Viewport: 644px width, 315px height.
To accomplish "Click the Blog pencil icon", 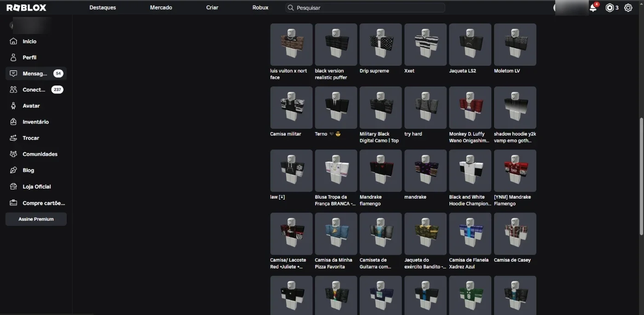I will click(x=13, y=170).
